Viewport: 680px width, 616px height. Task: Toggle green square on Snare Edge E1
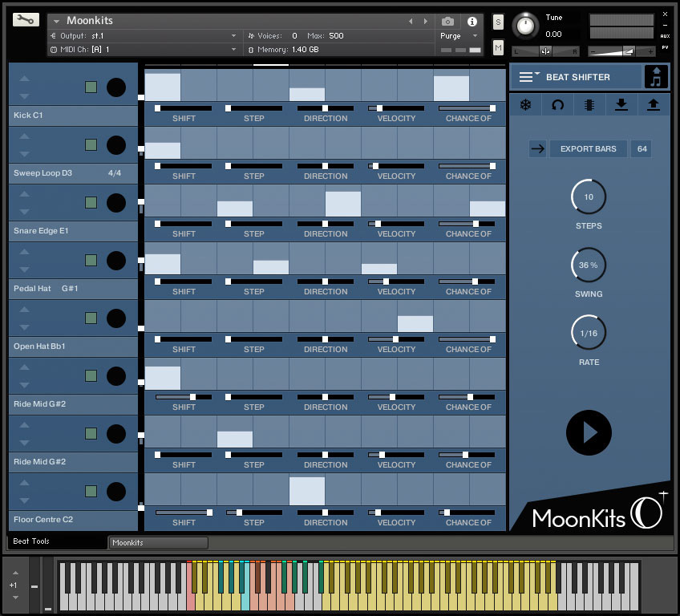pyautogui.click(x=91, y=202)
